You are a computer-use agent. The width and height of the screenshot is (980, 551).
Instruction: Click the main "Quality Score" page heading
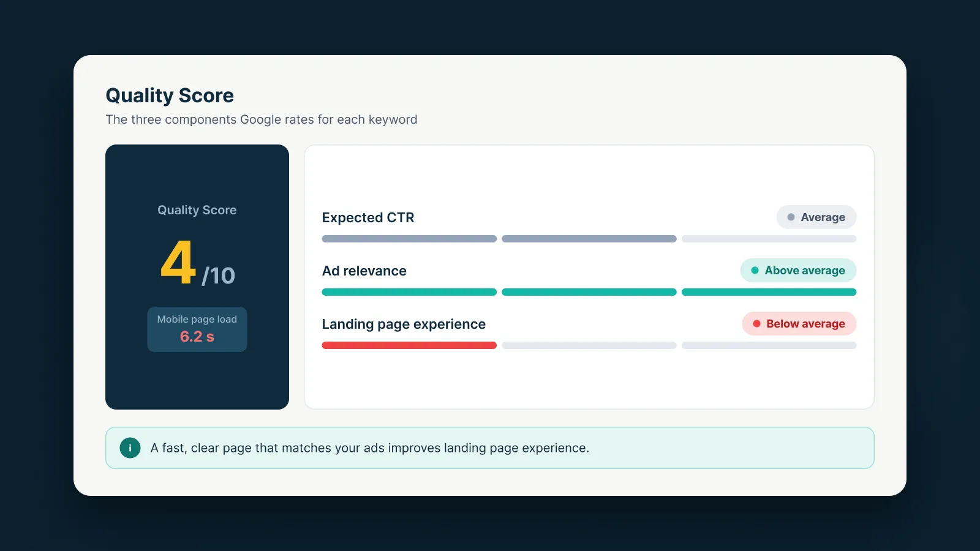[170, 96]
